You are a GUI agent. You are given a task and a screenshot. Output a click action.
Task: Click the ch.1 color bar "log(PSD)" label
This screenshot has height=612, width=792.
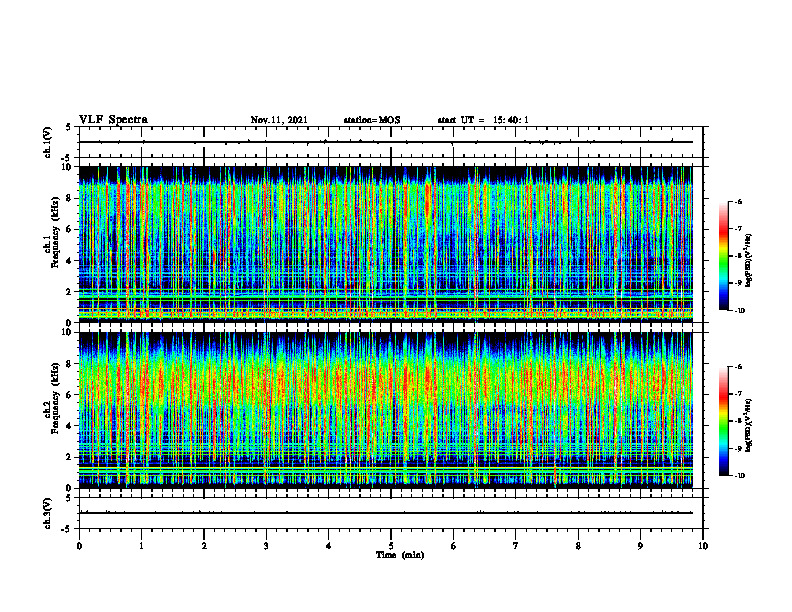(x=749, y=261)
